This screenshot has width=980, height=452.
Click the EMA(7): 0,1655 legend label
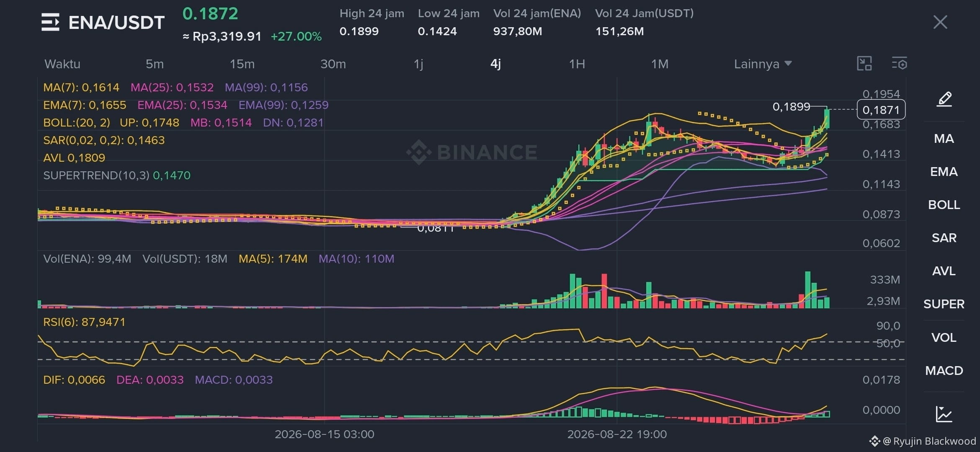coord(85,105)
